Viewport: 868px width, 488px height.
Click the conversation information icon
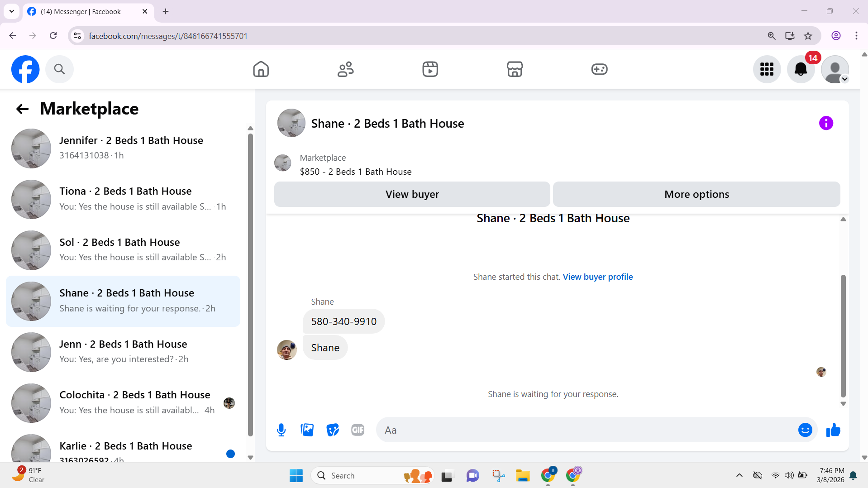(x=826, y=123)
